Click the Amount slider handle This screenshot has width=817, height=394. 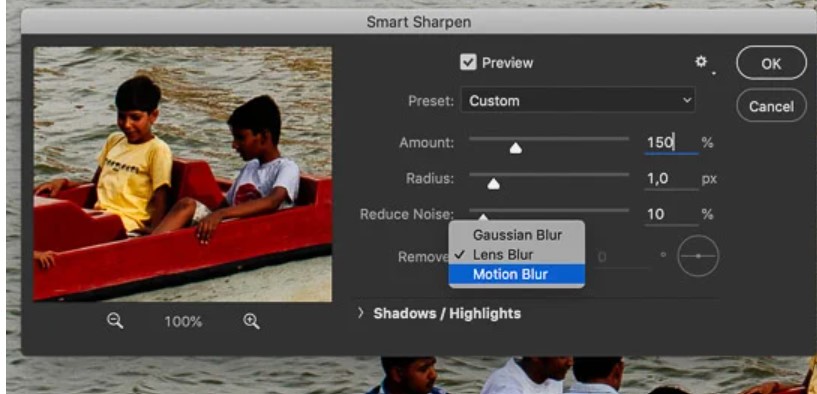[515, 149]
